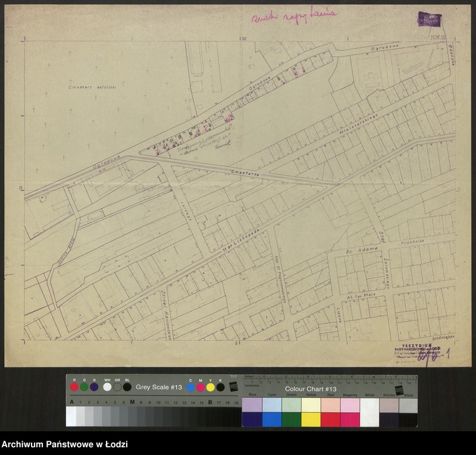This screenshot has width=476, height=455.
Task: Click the Prezydium Rady Narodowej stamp
Action: pyautogui.click(x=417, y=350)
